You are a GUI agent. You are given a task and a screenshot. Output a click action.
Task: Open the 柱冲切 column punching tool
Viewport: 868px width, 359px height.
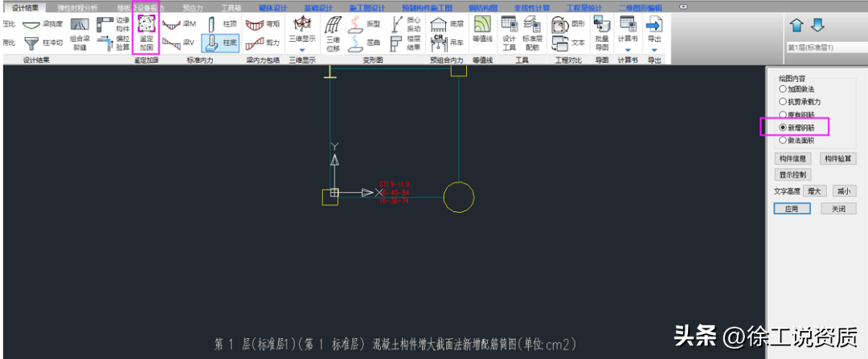(x=42, y=42)
